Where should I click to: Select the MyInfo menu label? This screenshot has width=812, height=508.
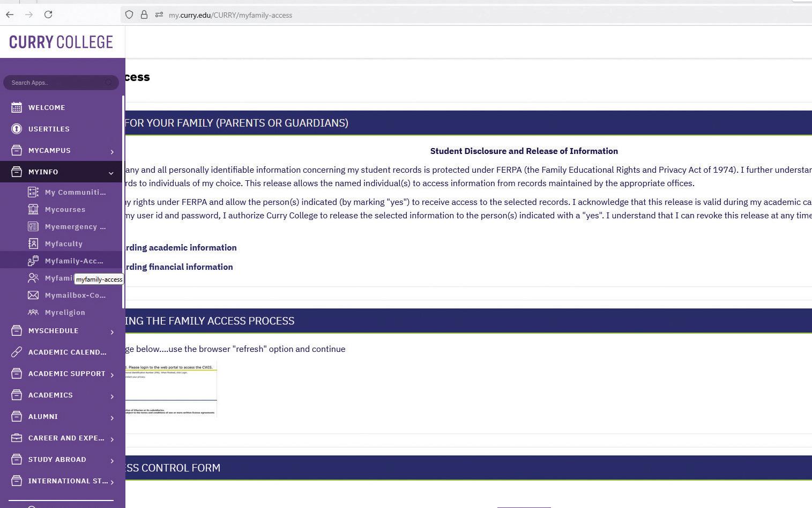coord(43,172)
